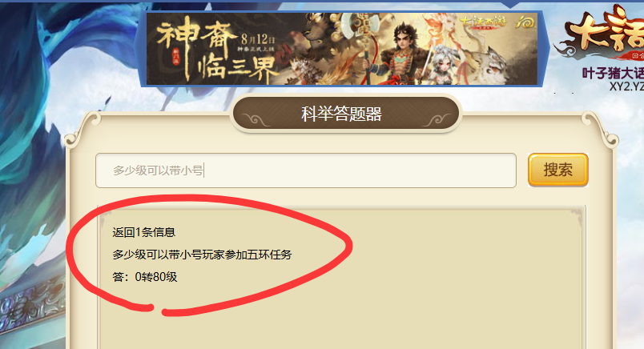Click the answer line 答：0转80级
This screenshot has height=349, width=644.
pyautogui.click(x=144, y=277)
